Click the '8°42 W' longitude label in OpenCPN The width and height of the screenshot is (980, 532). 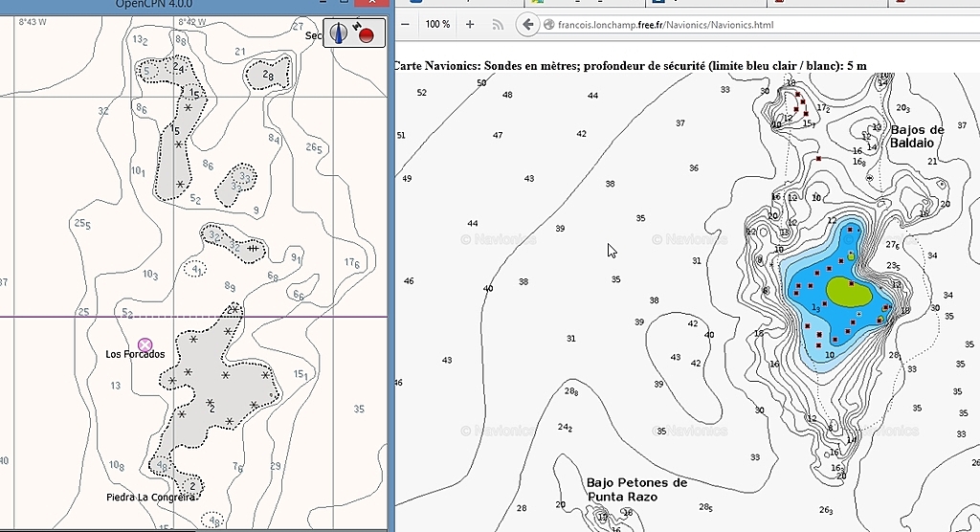(191, 22)
